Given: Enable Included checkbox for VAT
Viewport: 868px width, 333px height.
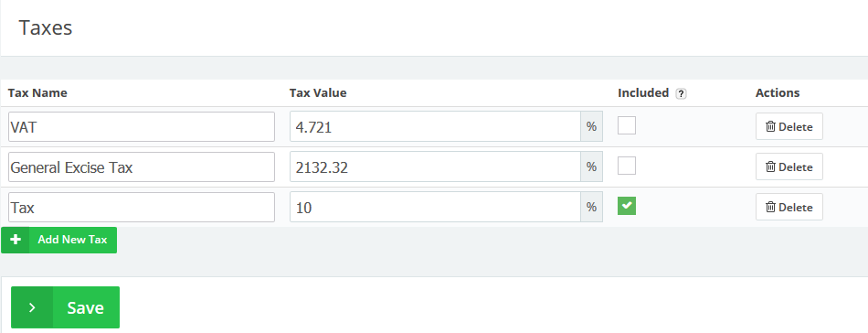Looking at the screenshot, I should pyautogui.click(x=627, y=125).
